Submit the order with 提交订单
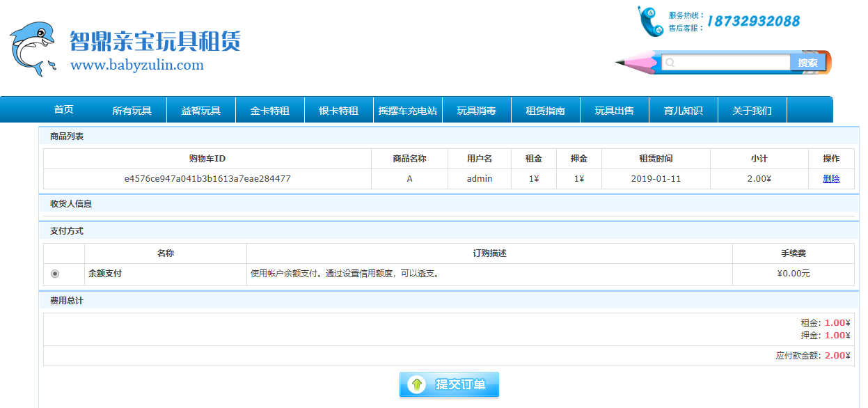The height and width of the screenshot is (408, 868). click(x=449, y=384)
